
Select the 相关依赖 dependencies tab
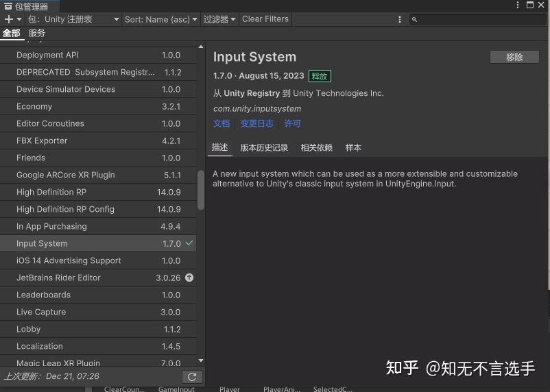point(316,147)
